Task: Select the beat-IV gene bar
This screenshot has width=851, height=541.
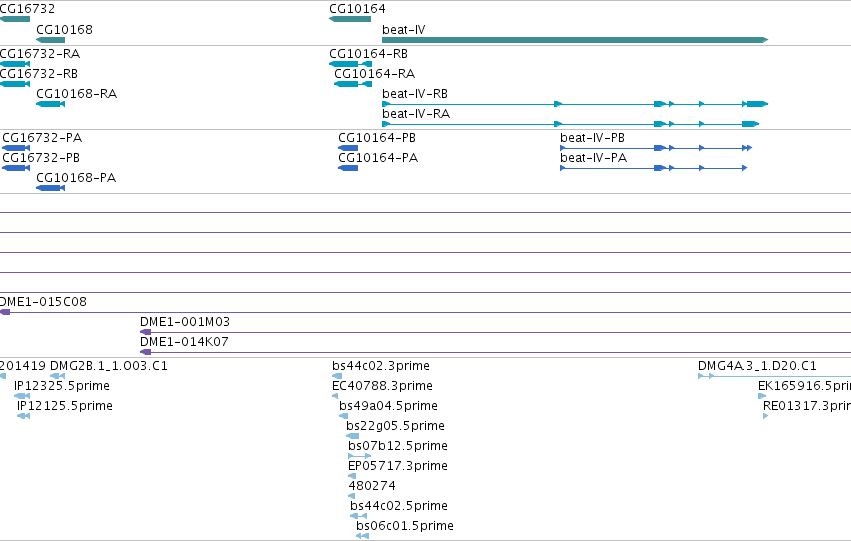Action: [x=575, y=40]
